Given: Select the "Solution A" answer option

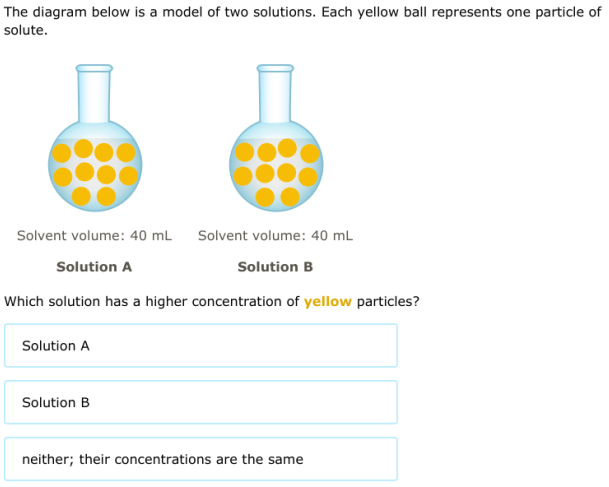Looking at the screenshot, I should pos(200,346).
